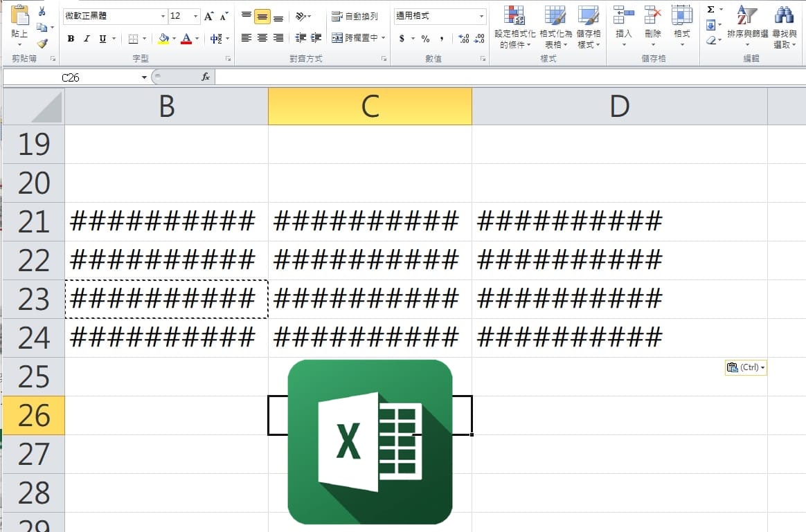The width and height of the screenshot is (806, 532).
Task: Open text orientation options
Action: [x=303, y=17]
